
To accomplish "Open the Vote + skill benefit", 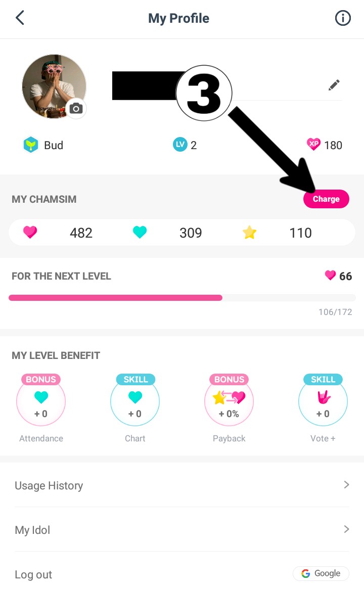I will (323, 403).
